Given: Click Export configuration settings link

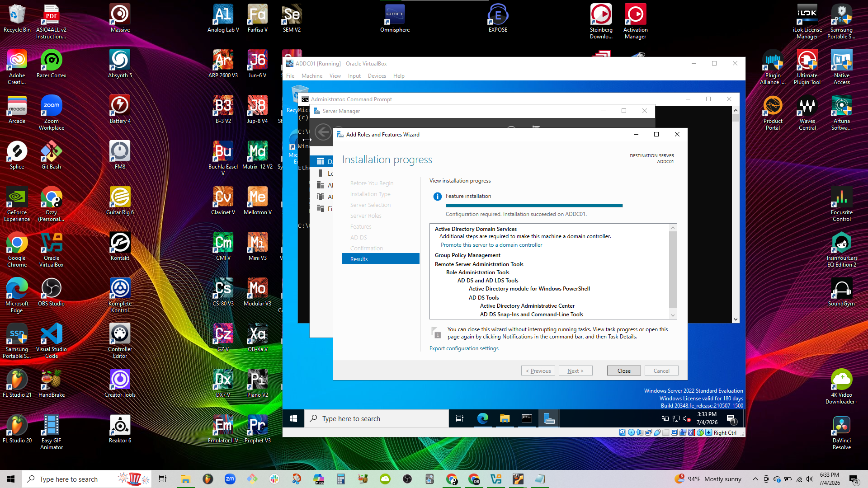Looking at the screenshot, I should coord(464,348).
